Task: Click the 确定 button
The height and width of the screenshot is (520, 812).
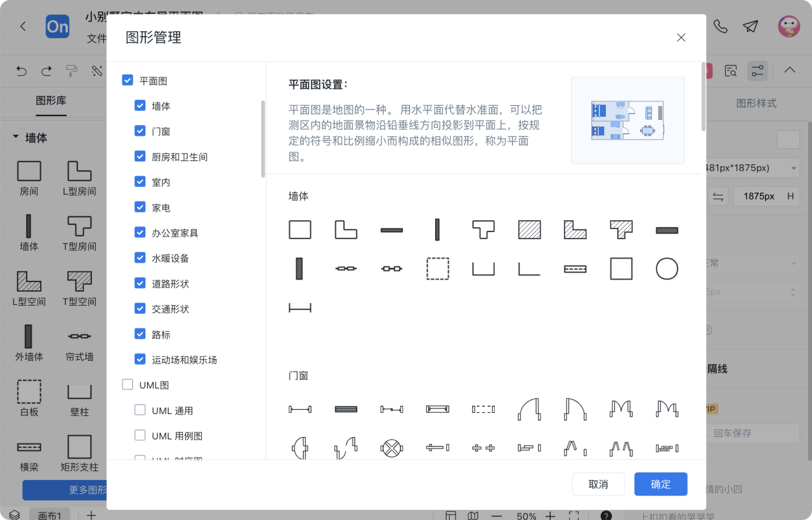Action: (660, 484)
